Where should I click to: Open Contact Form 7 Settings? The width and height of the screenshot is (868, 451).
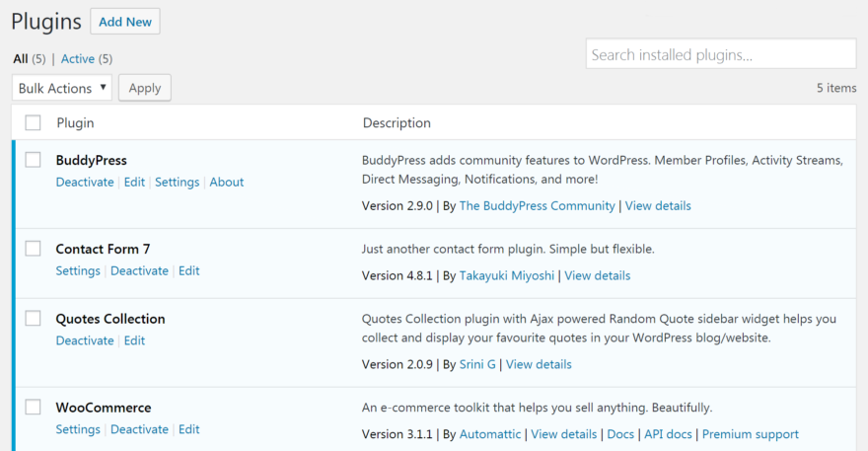coord(78,271)
